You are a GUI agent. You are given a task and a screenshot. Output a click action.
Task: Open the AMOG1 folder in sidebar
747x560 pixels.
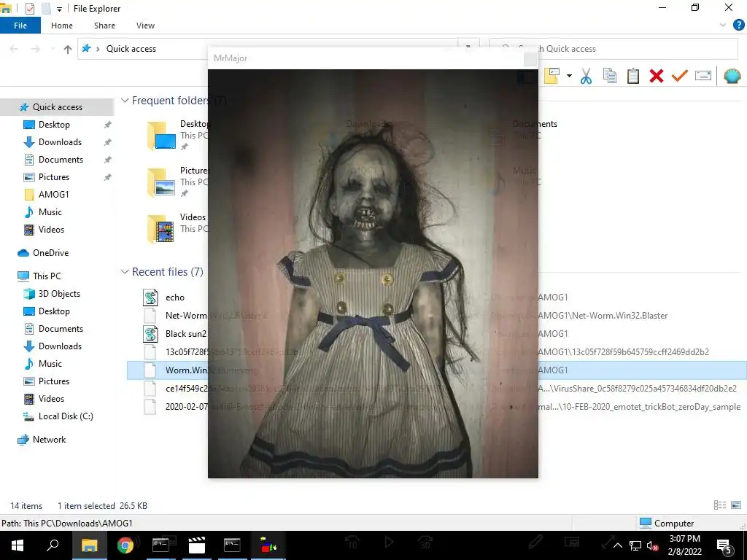click(x=53, y=194)
